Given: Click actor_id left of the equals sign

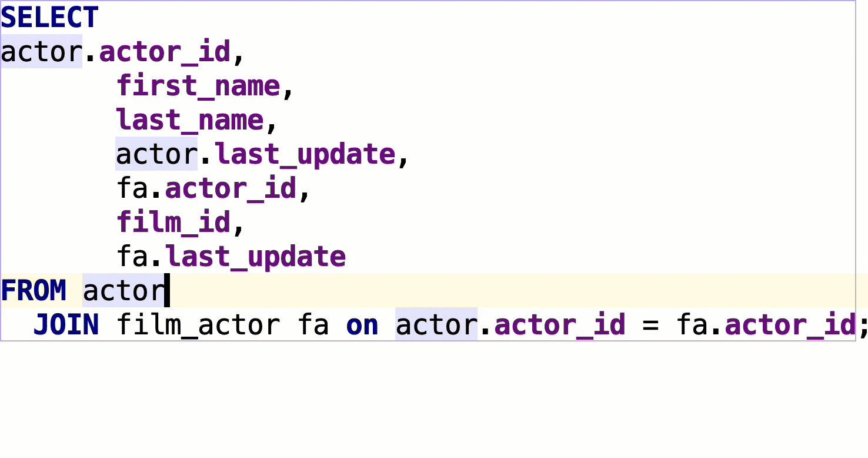Looking at the screenshot, I should tap(560, 325).
